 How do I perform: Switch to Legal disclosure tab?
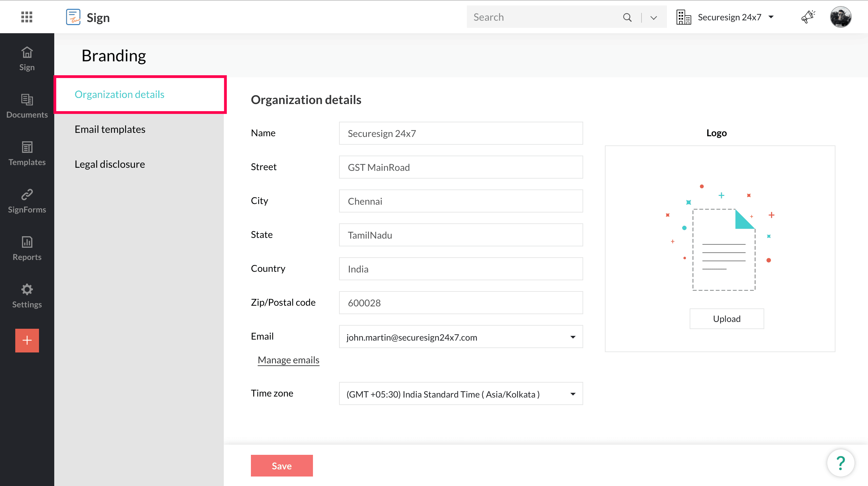tap(110, 164)
